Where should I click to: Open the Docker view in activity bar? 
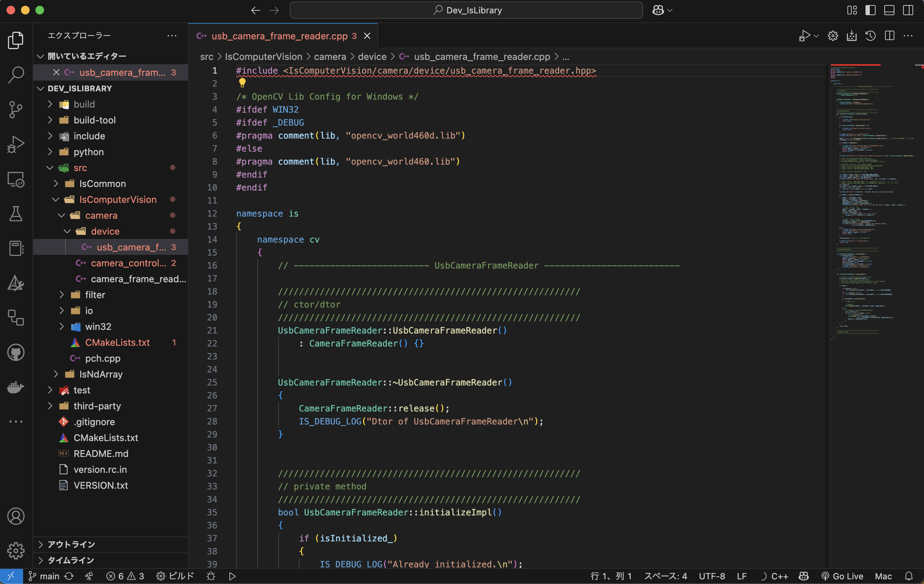[16, 387]
